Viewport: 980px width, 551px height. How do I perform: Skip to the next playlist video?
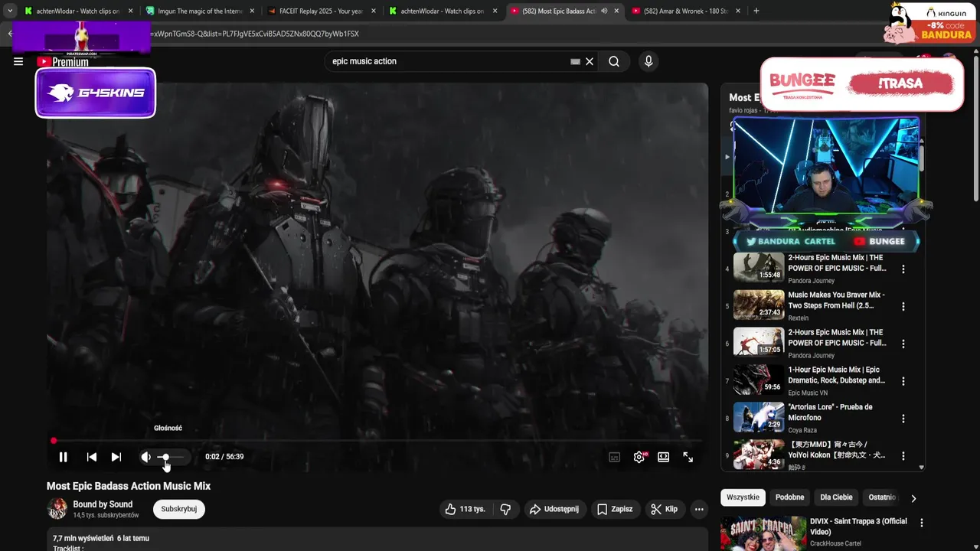[116, 457]
